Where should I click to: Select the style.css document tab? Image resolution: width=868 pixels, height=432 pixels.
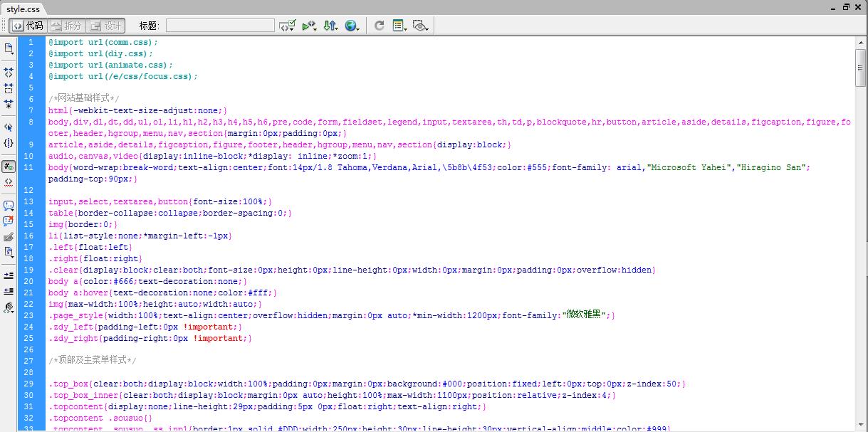23,9
